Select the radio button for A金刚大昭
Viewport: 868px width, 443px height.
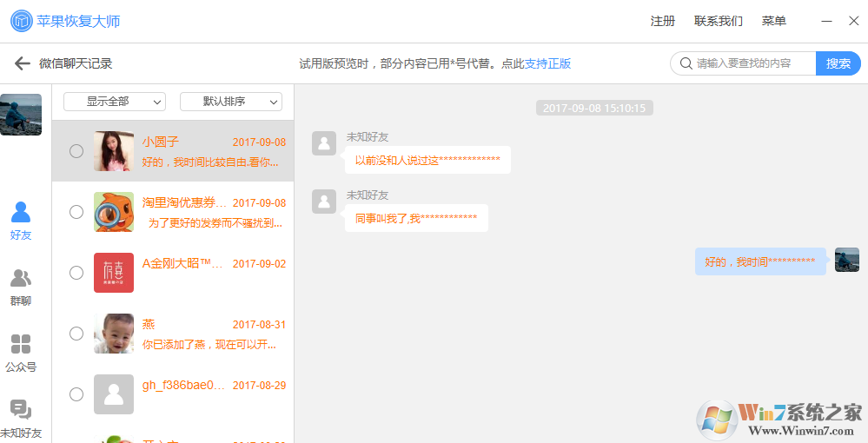76,273
